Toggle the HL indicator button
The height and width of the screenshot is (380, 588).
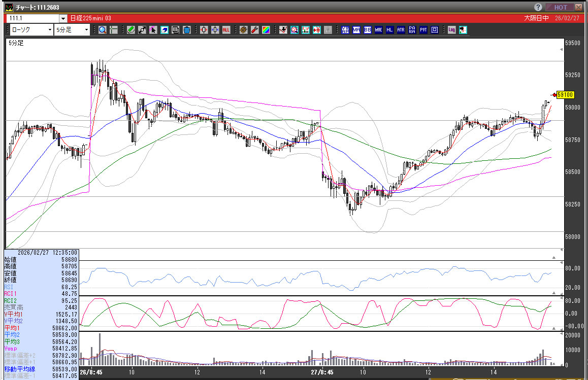tap(389, 30)
